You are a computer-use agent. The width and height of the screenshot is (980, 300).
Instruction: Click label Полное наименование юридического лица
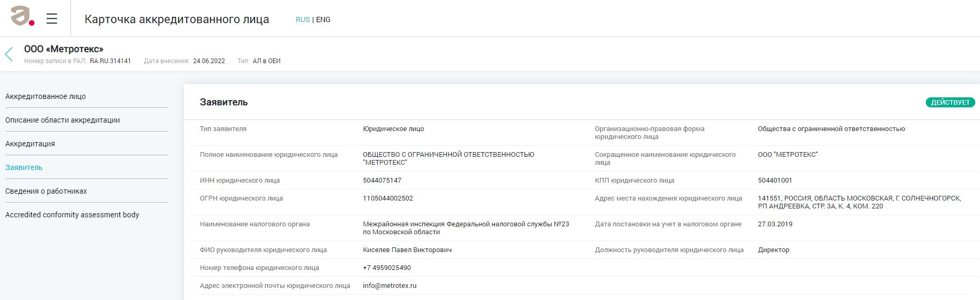269,155
